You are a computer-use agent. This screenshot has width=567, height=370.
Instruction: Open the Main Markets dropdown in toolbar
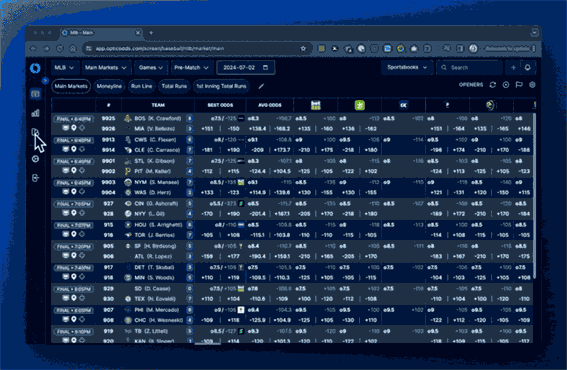(x=105, y=68)
